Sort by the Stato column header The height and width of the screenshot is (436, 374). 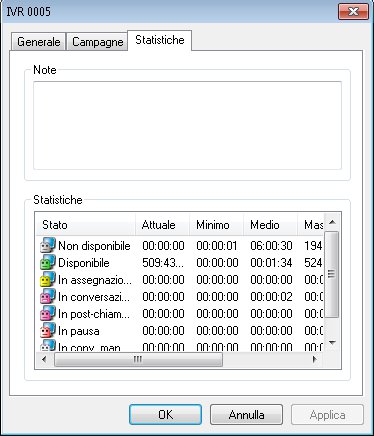(86, 224)
